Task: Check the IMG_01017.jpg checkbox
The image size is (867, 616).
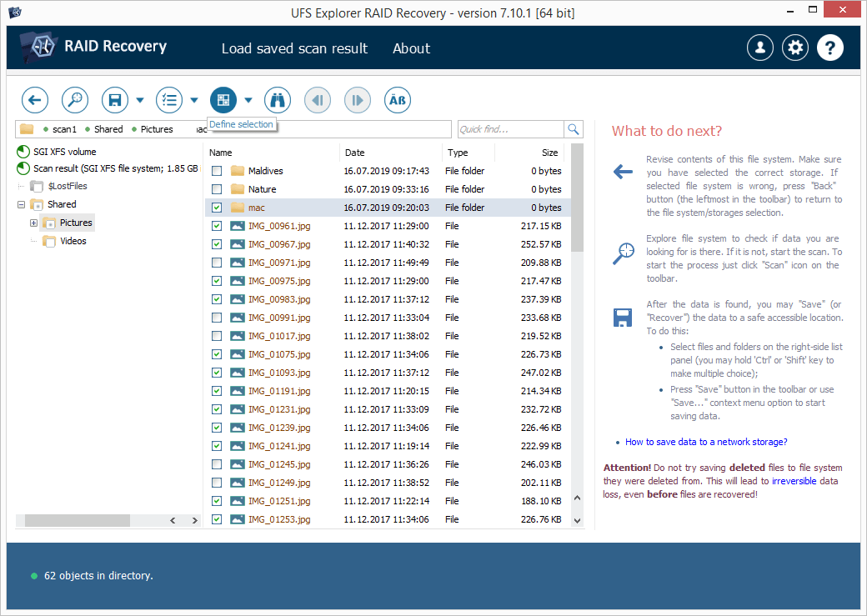Action: click(x=217, y=336)
